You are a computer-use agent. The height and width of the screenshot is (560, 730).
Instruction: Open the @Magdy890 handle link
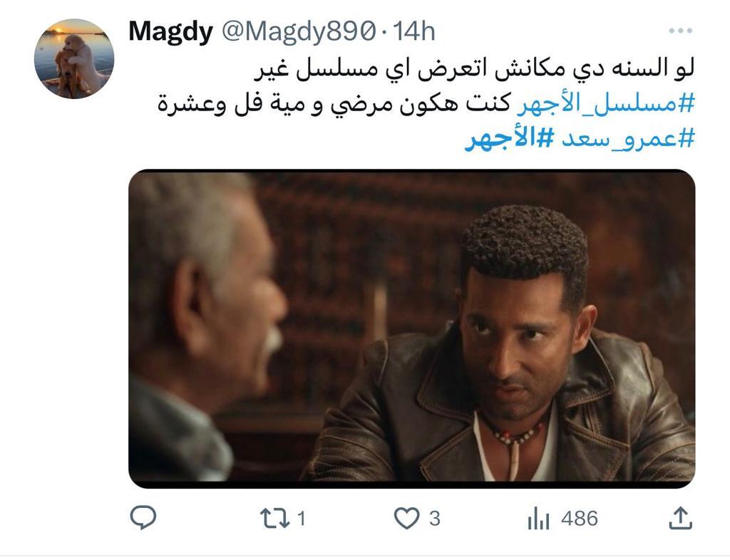pos(298,31)
